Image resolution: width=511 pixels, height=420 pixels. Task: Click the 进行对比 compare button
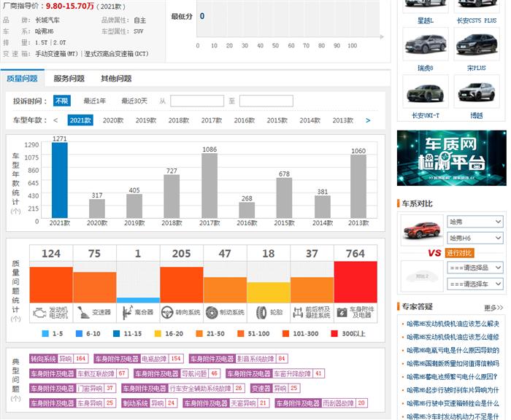point(459,252)
